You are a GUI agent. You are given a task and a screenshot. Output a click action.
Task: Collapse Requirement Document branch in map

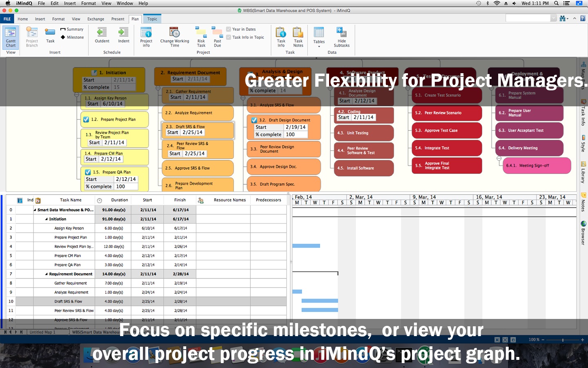158,88
